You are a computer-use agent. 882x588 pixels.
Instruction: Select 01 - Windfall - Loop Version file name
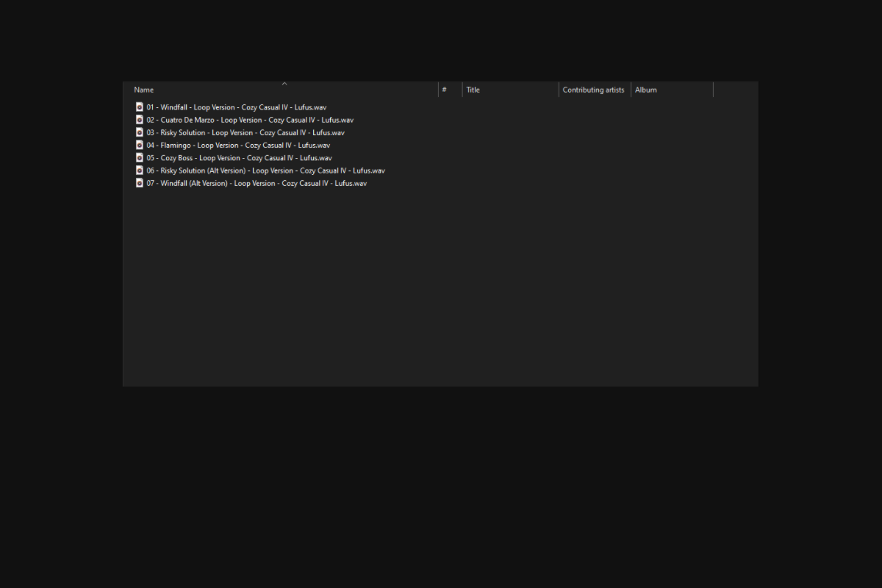[x=236, y=107]
